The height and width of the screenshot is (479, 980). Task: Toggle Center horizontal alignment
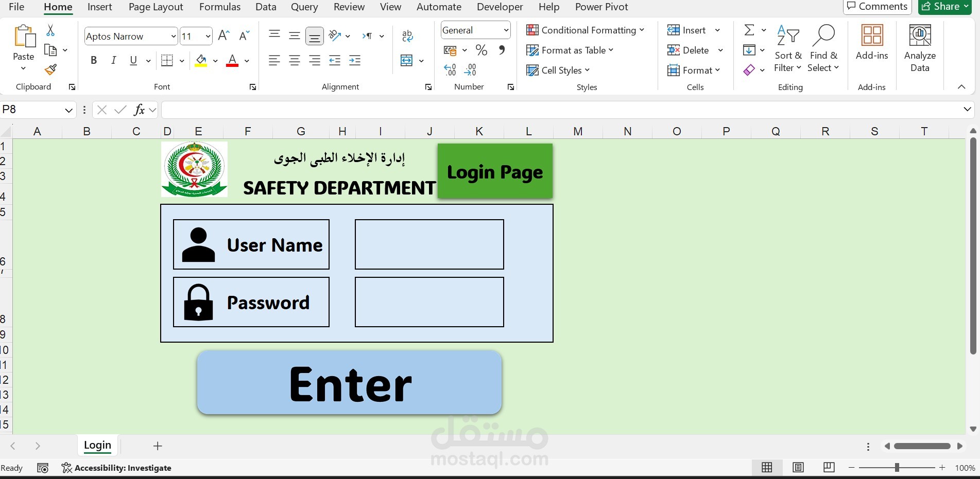click(x=295, y=60)
